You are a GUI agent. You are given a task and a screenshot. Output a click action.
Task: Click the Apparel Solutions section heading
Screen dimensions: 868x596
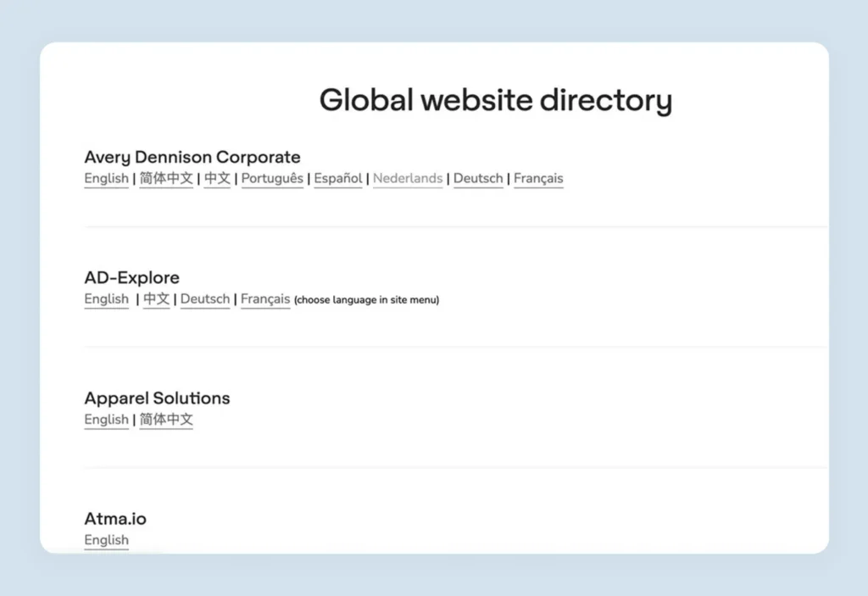pyautogui.click(x=157, y=398)
